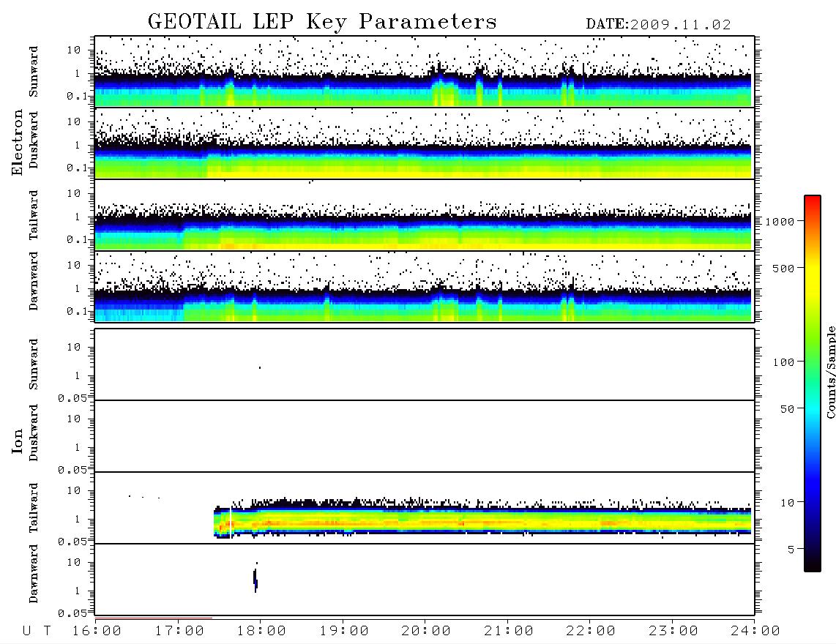
Task: Click the colorbar tick label 5
Action: coord(791,550)
